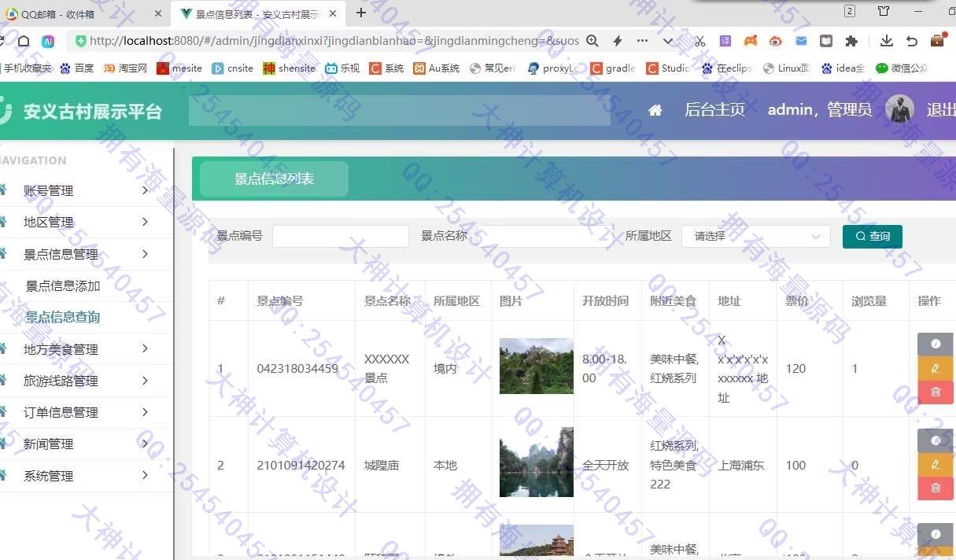
Task: Click the browser zoom magnifier icon
Action: [x=592, y=41]
